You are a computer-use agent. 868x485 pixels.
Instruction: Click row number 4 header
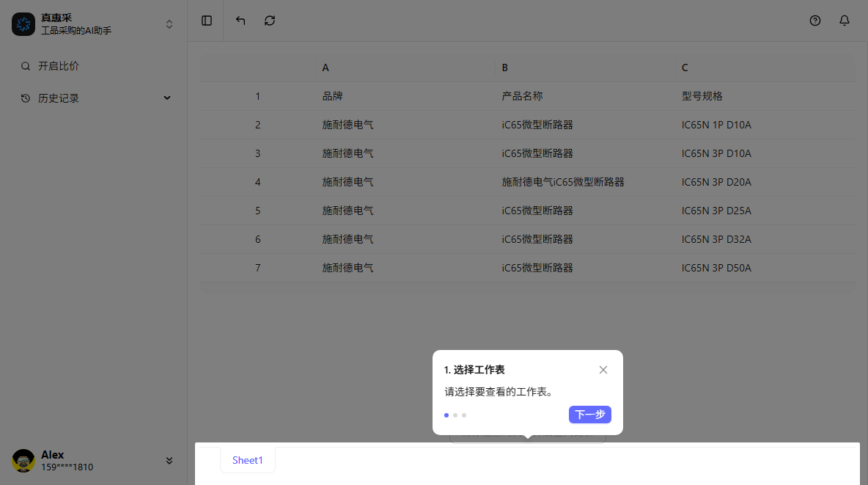click(257, 181)
